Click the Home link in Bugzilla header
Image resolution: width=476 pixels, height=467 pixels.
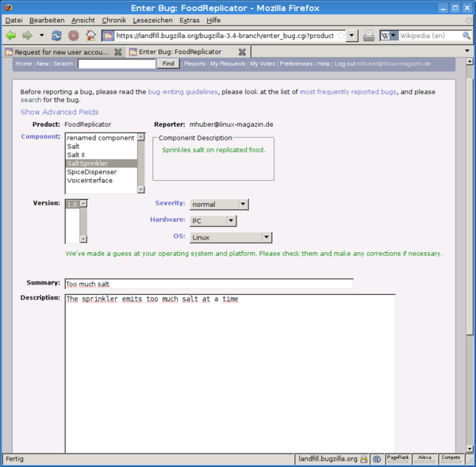click(x=23, y=63)
